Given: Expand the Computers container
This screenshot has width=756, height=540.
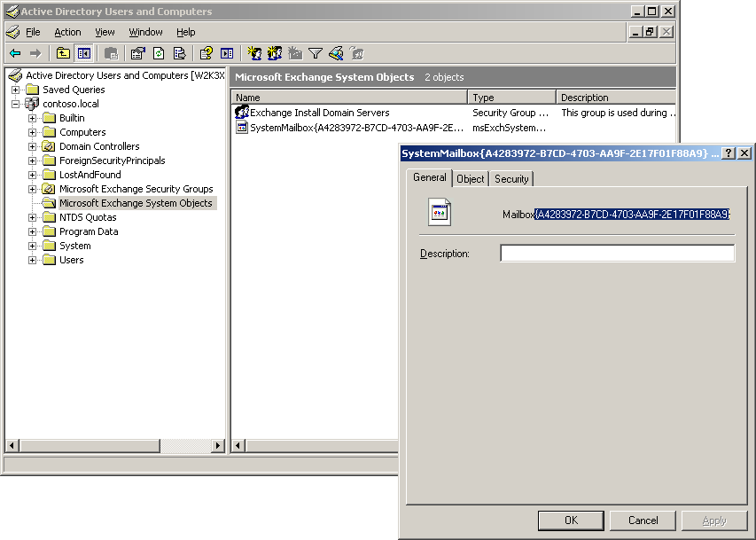Looking at the screenshot, I should click(x=32, y=132).
